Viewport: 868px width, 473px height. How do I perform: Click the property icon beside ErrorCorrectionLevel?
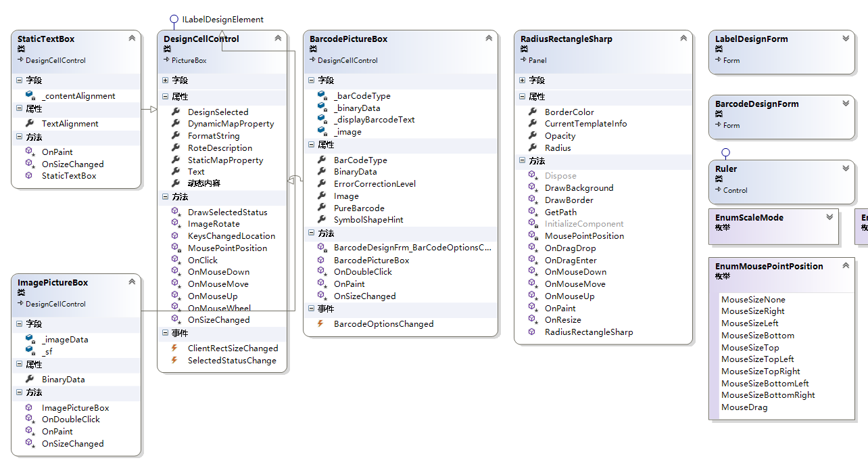click(x=322, y=183)
